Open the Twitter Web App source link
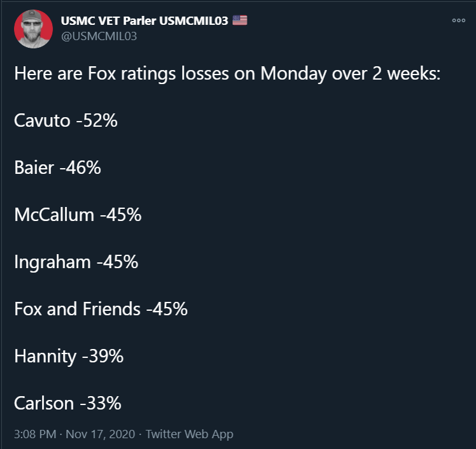 pyautogui.click(x=190, y=434)
